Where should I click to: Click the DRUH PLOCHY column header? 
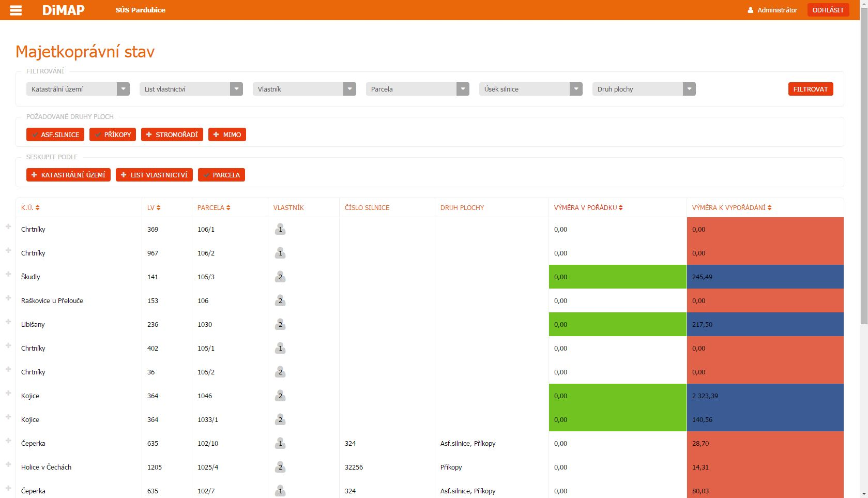[462, 207]
